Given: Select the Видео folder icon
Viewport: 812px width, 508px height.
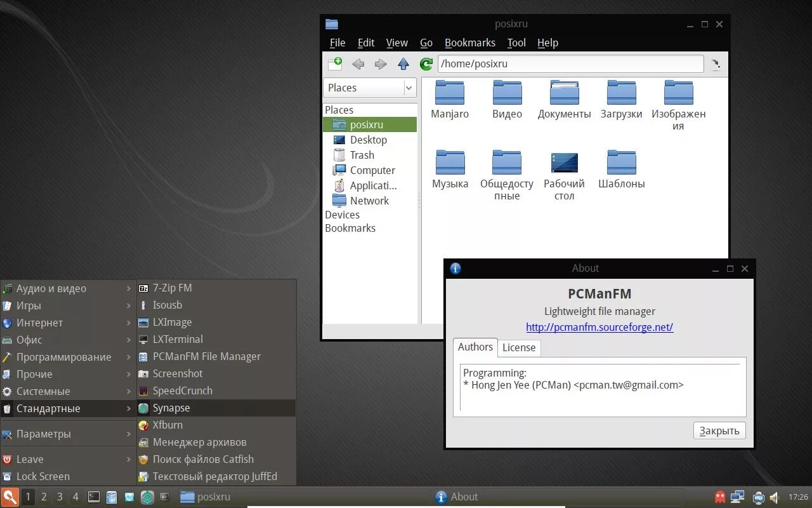Looking at the screenshot, I should click(x=507, y=93).
